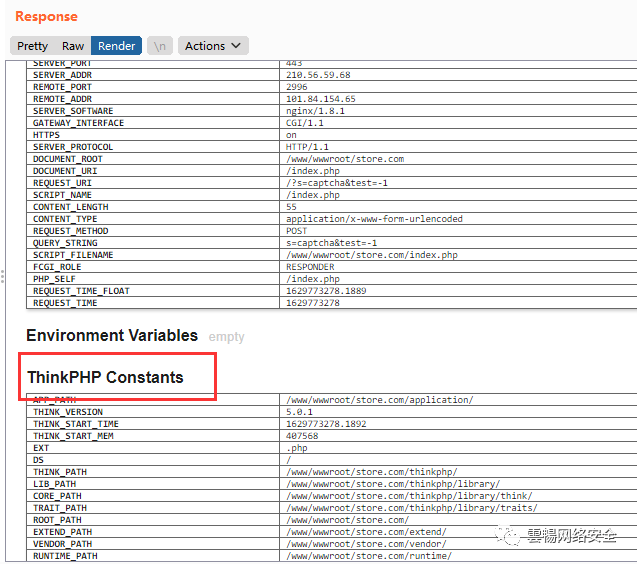
Task: Click the panel divider drag handle dots
Action: pyautogui.click(x=2, y=276)
